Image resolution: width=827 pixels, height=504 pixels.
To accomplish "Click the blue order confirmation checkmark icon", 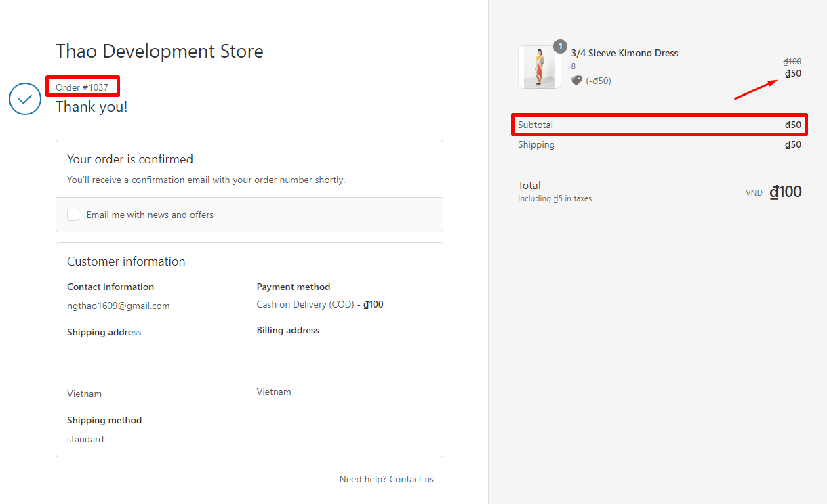I will [25, 99].
